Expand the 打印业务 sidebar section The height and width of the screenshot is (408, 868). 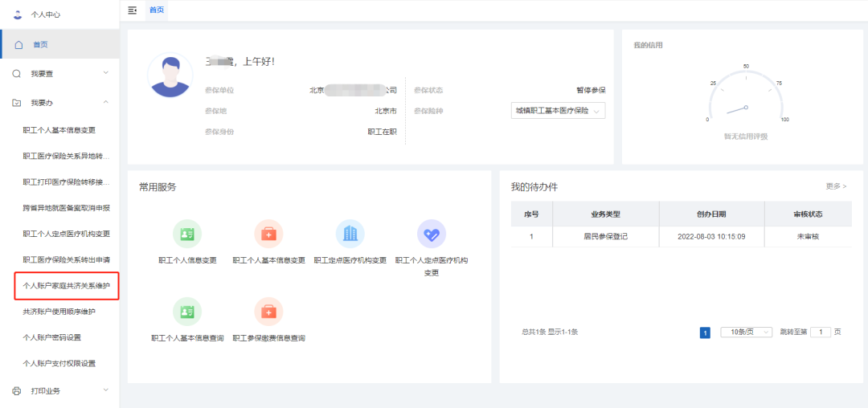click(x=59, y=391)
